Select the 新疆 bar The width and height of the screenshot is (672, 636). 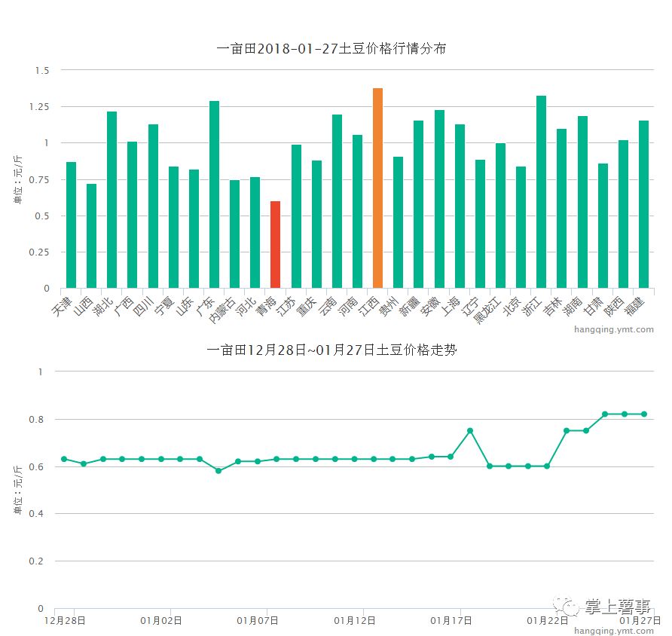click(x=418, y=204)
